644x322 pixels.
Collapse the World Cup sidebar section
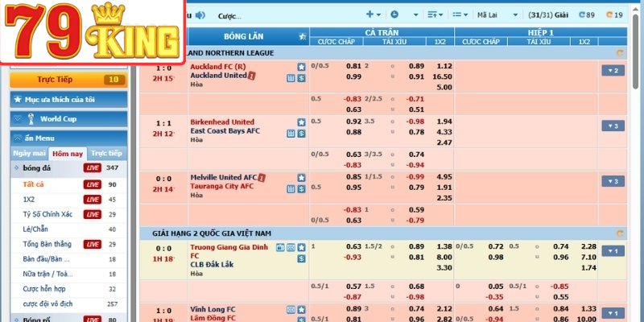point(68,119)
